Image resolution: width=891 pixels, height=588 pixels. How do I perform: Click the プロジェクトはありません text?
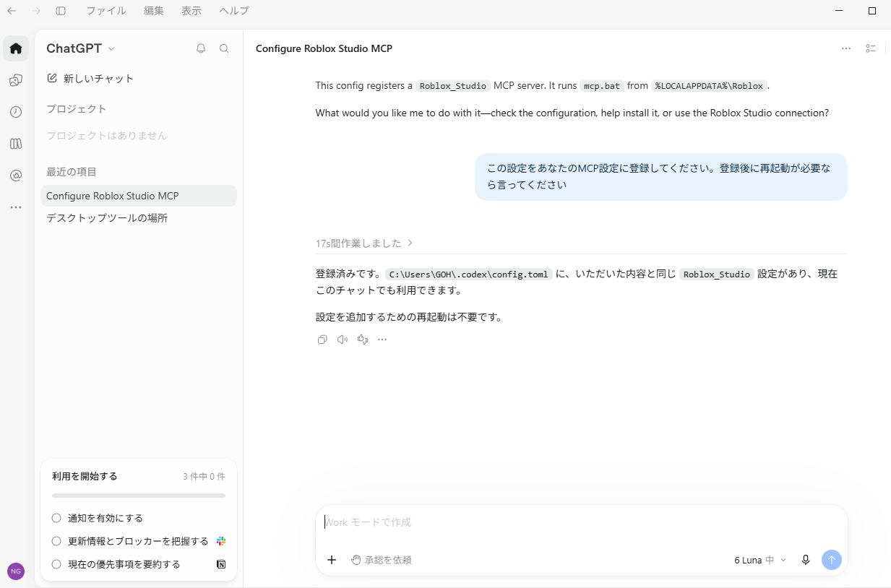(107, 136)
